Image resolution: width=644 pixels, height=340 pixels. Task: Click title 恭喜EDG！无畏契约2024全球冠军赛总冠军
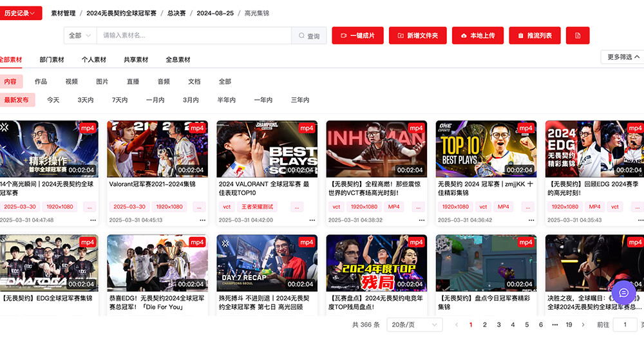pyautogui.click(x=156, y=303)
